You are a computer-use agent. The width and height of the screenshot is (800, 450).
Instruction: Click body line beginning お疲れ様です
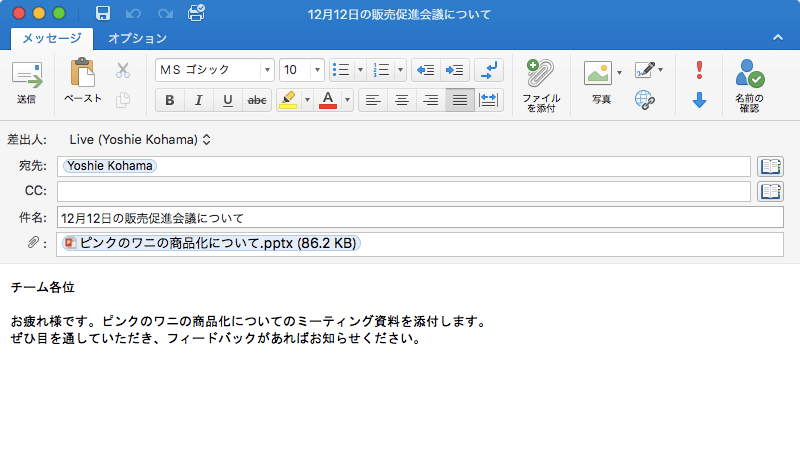point(248,321)
